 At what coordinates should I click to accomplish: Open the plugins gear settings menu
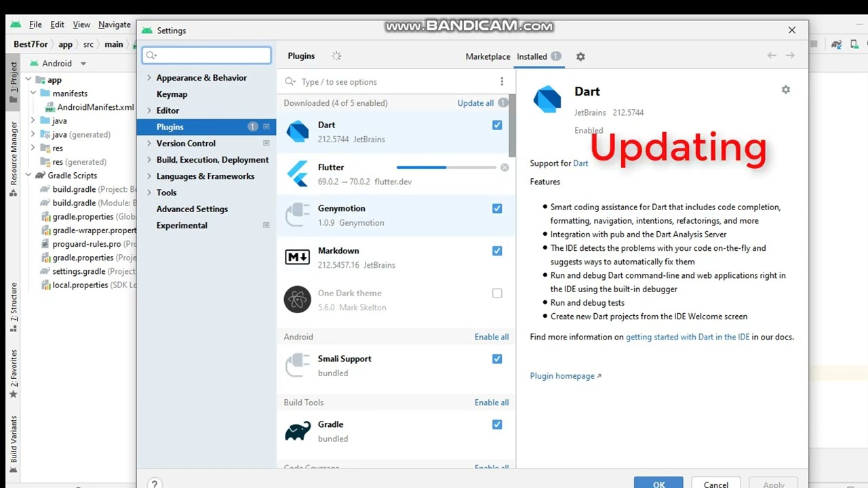coord(580,57)
